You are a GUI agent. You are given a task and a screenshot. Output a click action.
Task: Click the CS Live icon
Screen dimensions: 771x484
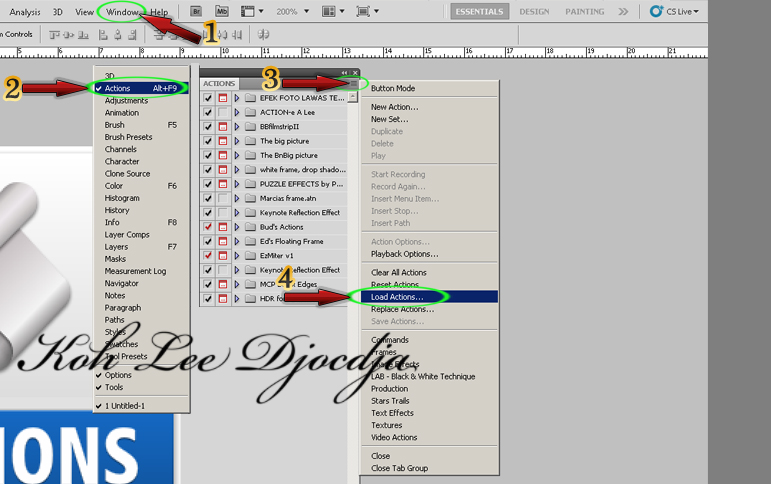point(656,11)
